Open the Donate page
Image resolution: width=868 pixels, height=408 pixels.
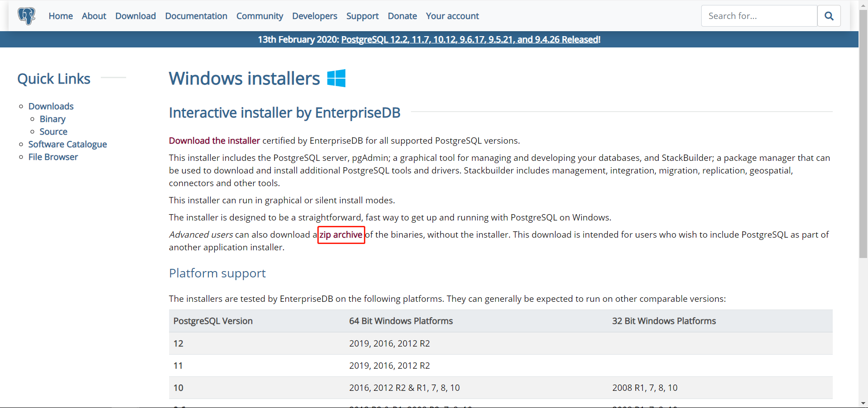tap(402, 16)
